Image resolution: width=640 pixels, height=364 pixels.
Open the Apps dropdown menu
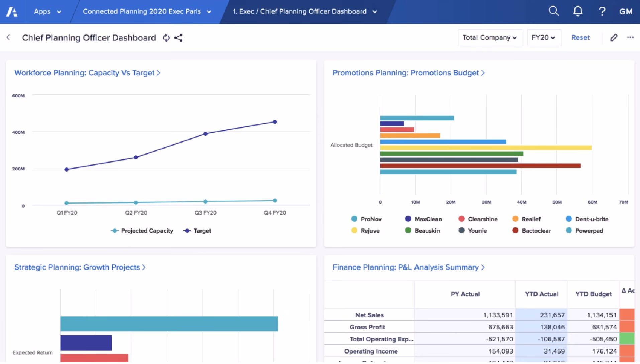[47, 11]
